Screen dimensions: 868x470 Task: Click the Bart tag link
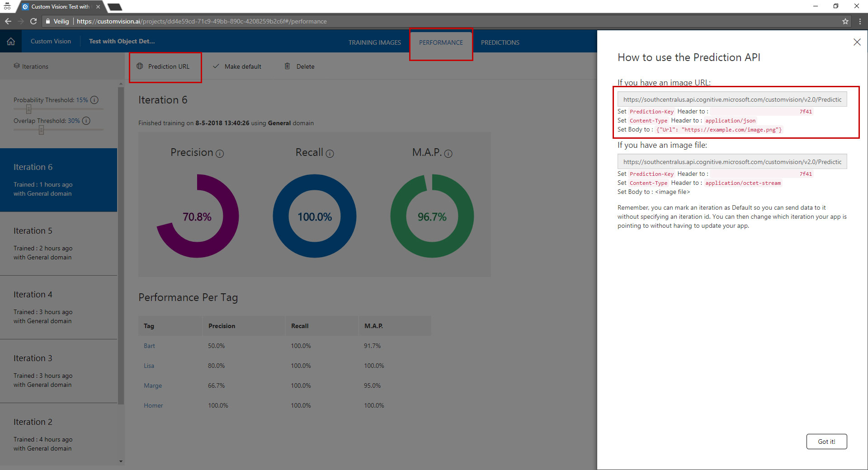(x=149, y=346)
